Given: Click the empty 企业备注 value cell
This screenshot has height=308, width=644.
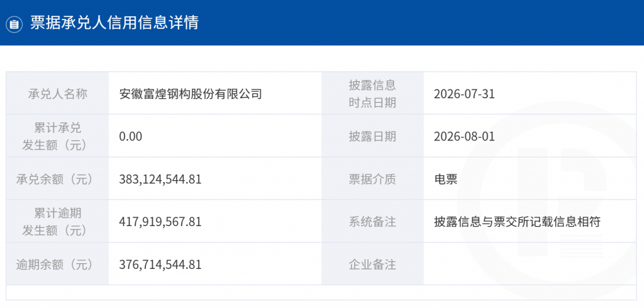Looking at the screenshot, I should click(x=530, y=265).
